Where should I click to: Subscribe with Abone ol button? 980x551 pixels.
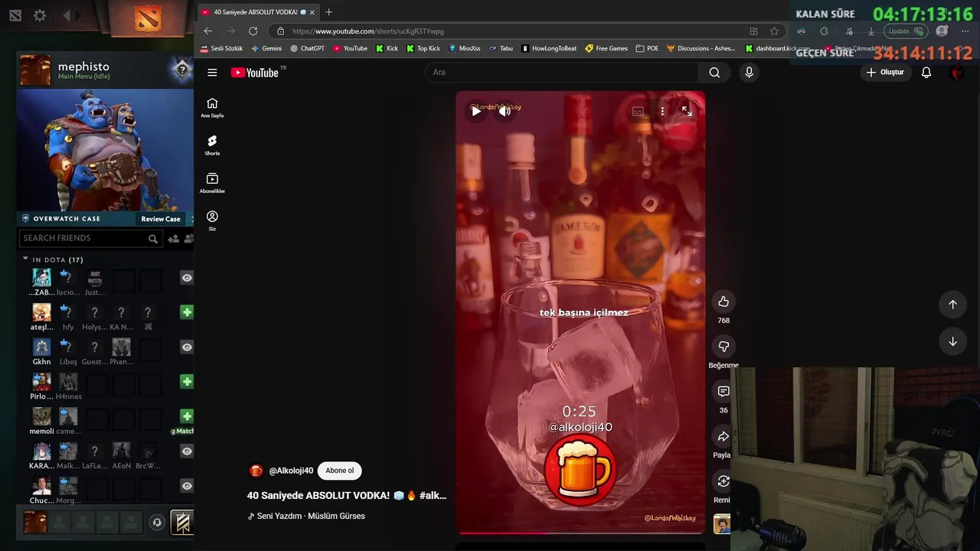[x=340, y=471]
